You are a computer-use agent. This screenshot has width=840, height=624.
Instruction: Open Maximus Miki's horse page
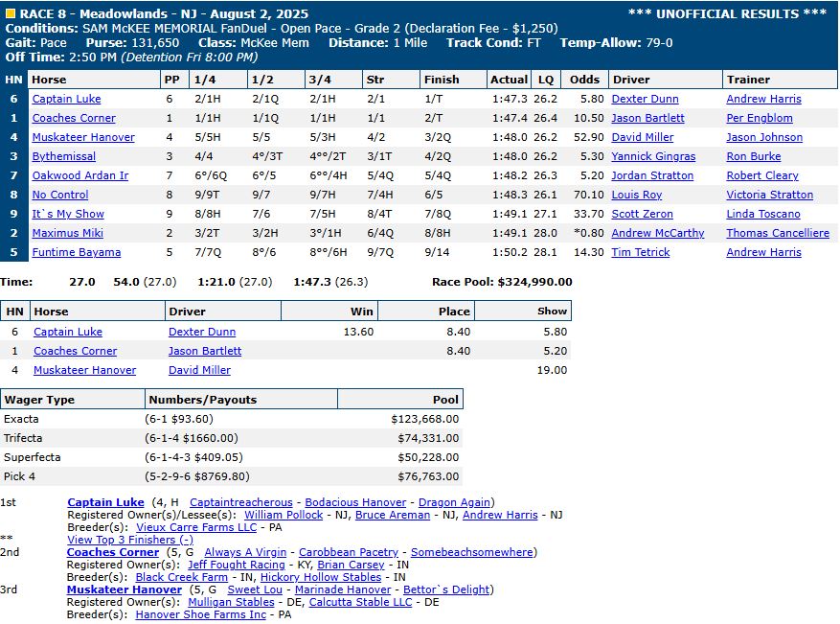tap(65, 233)
